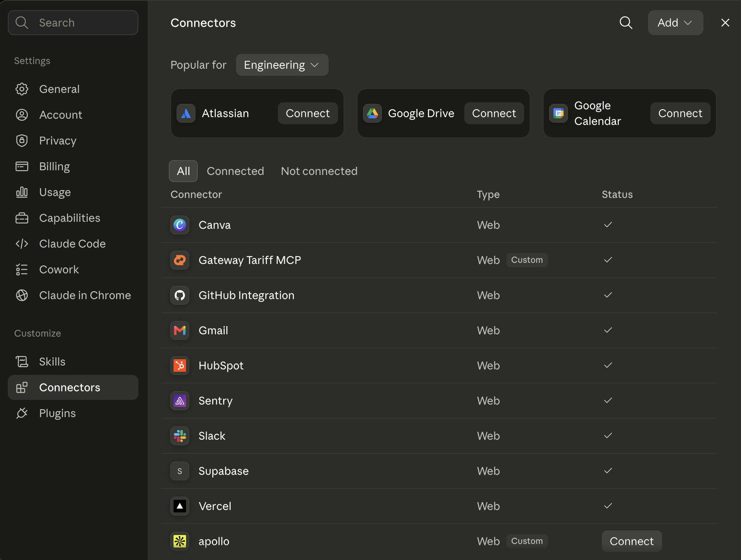This screenshot has height=560, width=741.
Task: Click the Custom badge in apollo row
Action: click(x=527, y=541)
